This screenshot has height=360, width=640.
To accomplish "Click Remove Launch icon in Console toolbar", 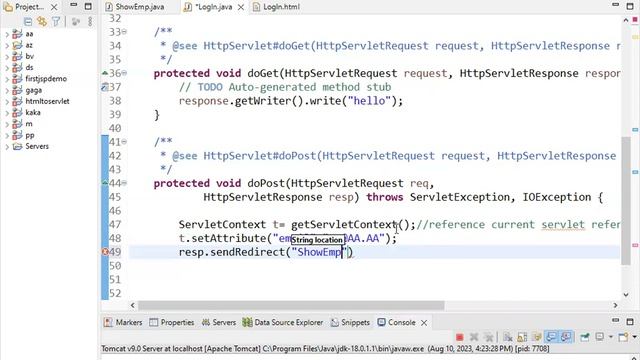I will tap(474, 337).
